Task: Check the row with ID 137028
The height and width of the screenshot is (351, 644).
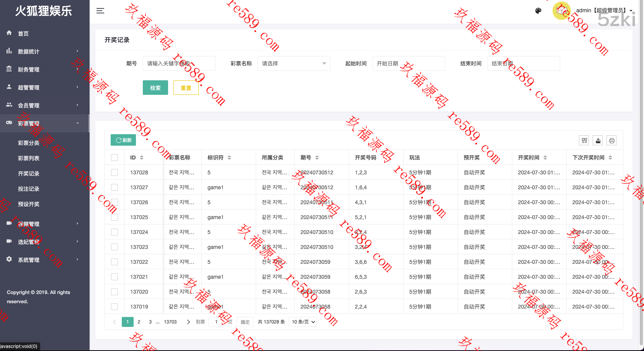Action: click(114, 172)
